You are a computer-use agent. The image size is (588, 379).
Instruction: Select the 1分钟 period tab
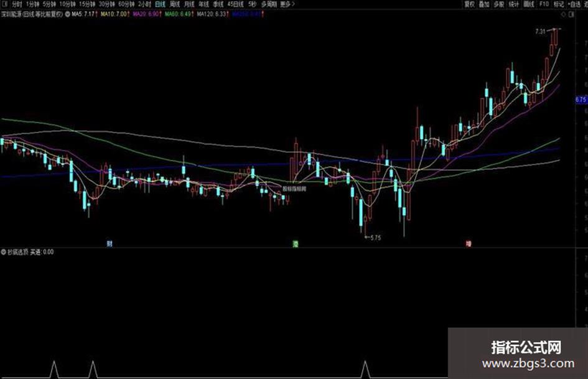[x=32, y=4]
